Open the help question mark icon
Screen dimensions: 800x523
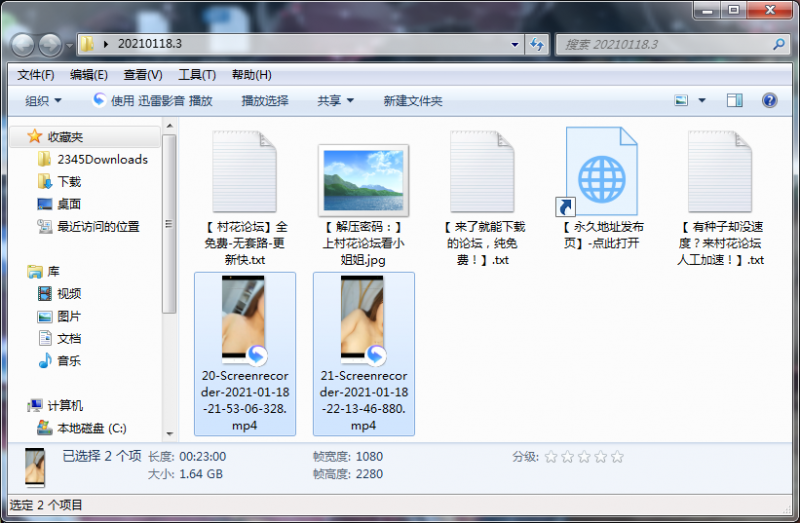click(769, 100)
